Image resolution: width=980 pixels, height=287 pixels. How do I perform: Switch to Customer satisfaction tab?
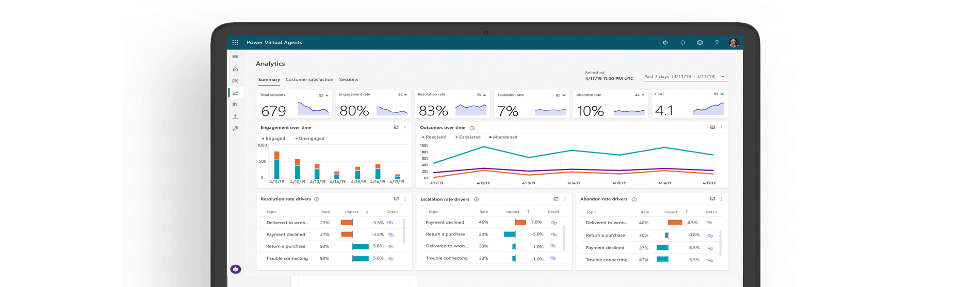click(309, 80)
